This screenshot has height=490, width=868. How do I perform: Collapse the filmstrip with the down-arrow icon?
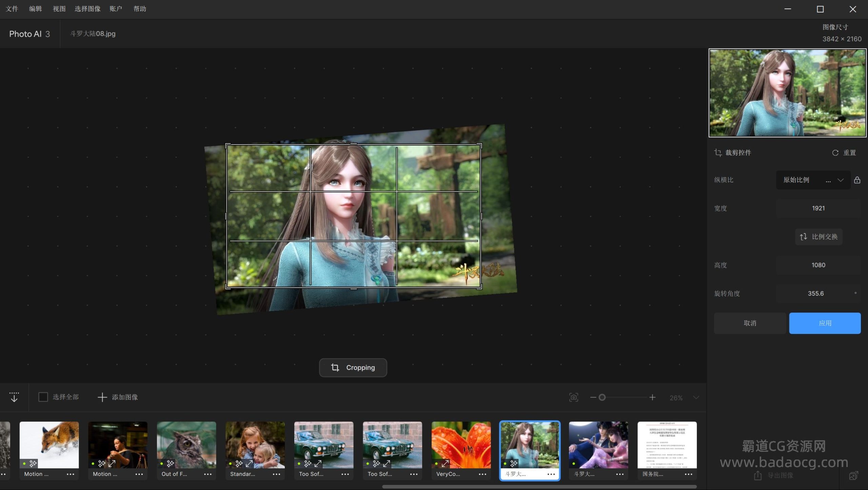pos(14,397)
